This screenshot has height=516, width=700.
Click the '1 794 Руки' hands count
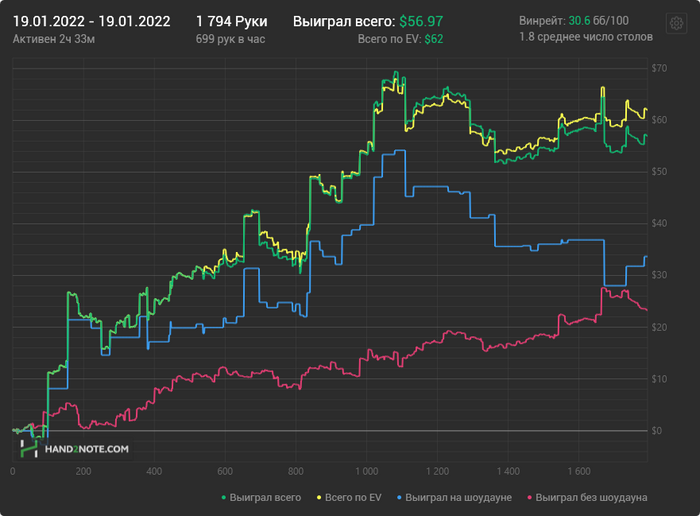pos(232,21)
